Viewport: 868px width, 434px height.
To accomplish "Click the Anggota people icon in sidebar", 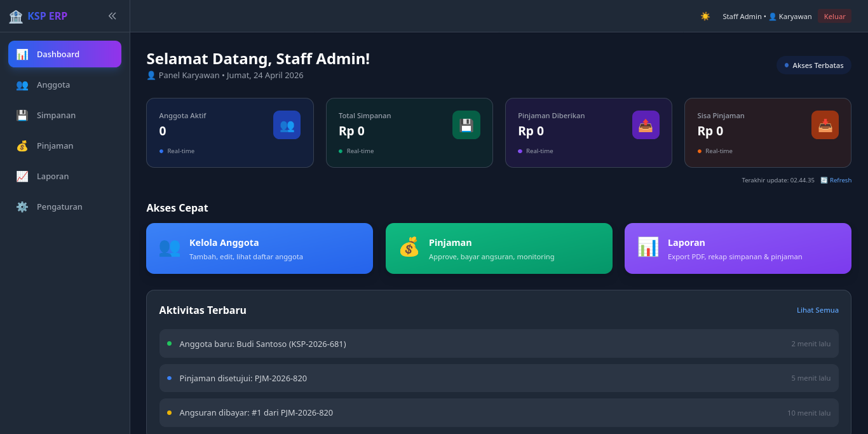I will (x=22, y=85).
